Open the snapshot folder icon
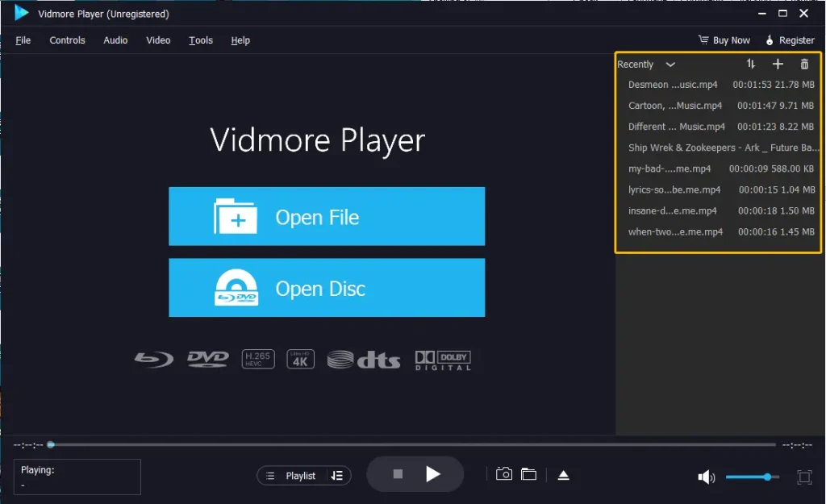Viewport: 826px width, 504px height. (x=528, y=474)
